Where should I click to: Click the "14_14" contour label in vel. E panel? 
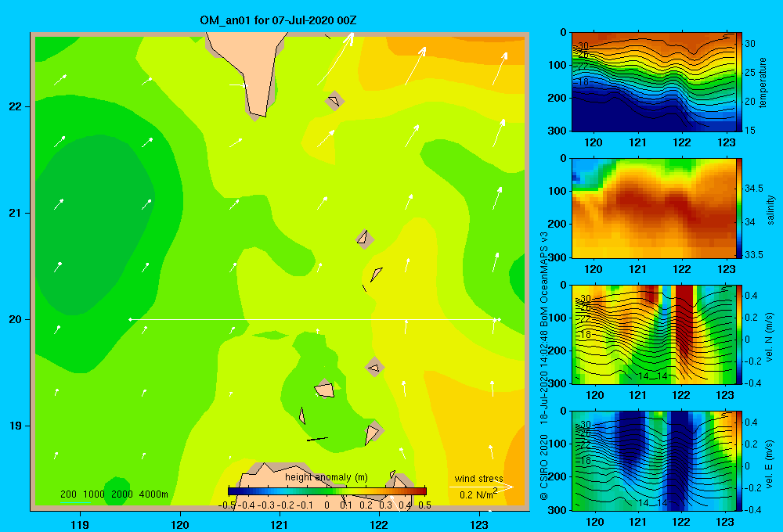[x=653, y=503]
